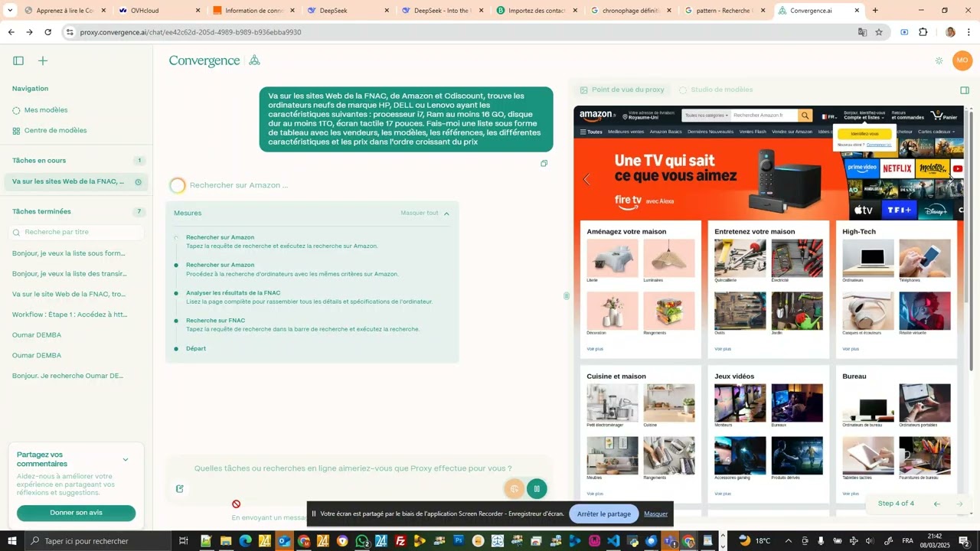This screenshot has height=551, width=980.
Task: Collapse the Partagez vos commentaires card
Action: [x=126, y=460]
